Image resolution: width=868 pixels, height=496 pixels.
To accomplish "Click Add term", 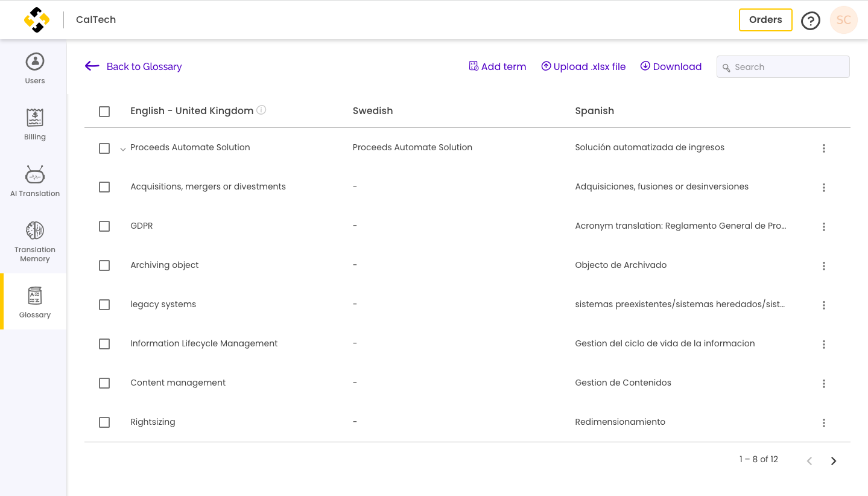I will click(498, 66).
